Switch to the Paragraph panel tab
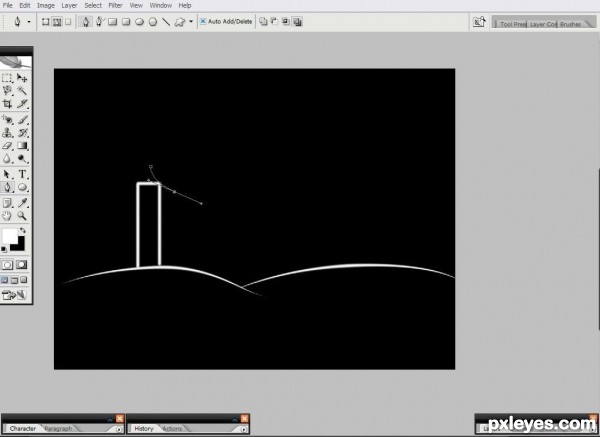The height and width of the screenshot is (437, 600). pyautogui.click(x=58, y=429)
